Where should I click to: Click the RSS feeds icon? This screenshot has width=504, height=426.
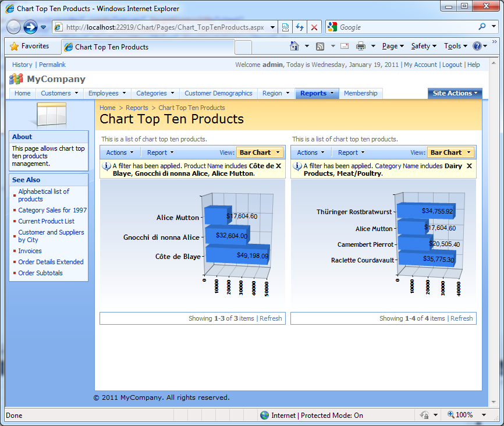pyautogui.click(x=320, y=47)
